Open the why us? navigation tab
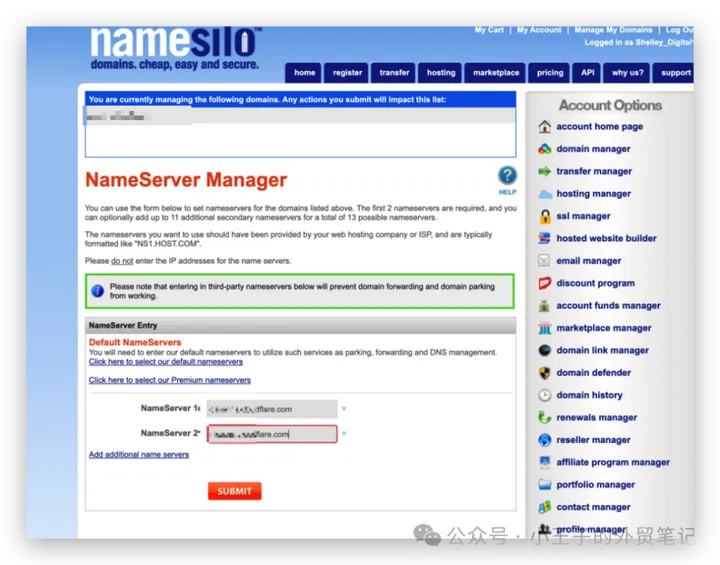This screenshot has height=565, width=720. click(627, 73)
